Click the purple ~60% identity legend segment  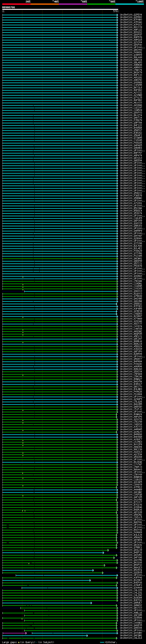(x=73, y=4)
